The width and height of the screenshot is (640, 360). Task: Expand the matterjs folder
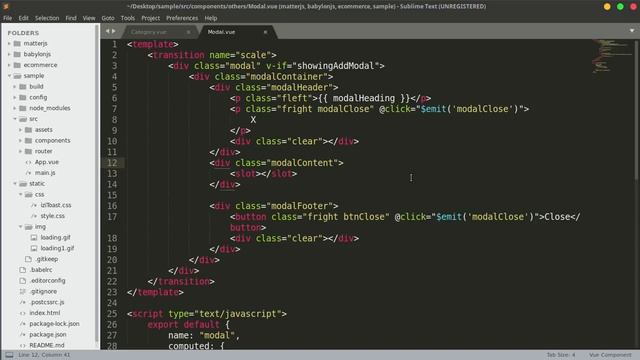9,43
